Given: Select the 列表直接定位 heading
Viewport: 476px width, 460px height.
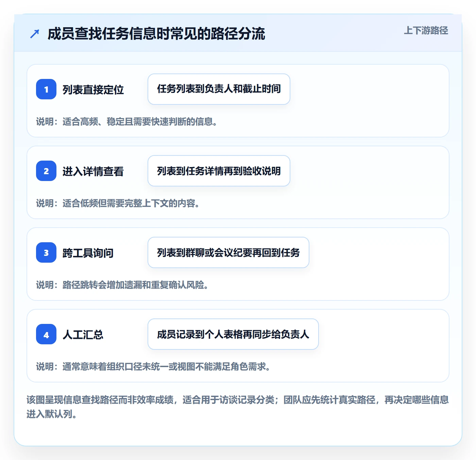Looking at the screenshot, I should (93, 89).
